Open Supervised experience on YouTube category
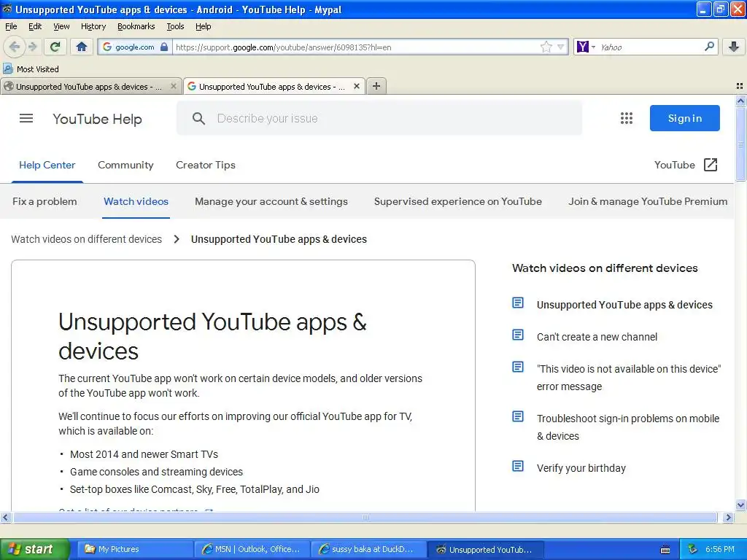Image resolution: width=747 pixels, height=560 pixels. pos(458,201)
